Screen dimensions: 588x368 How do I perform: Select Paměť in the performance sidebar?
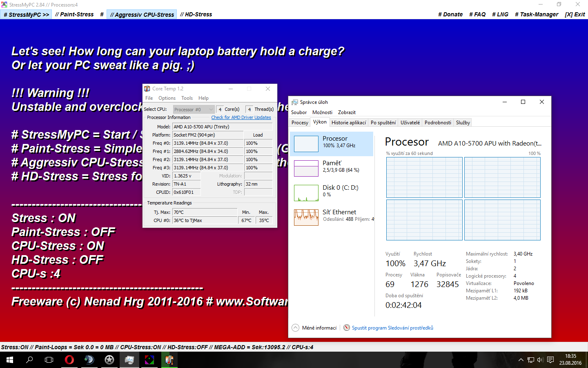[x=332, y=168]
